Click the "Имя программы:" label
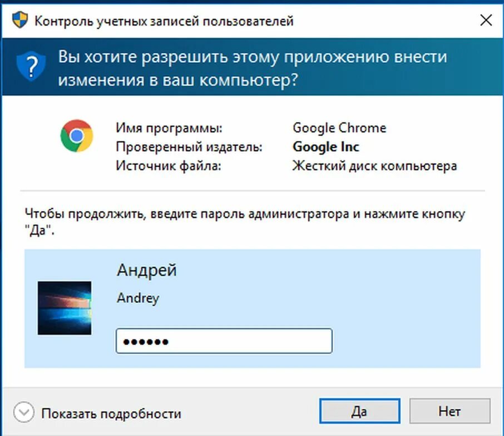This screenshot has height=436, width=504. click(x=169, y=128)
